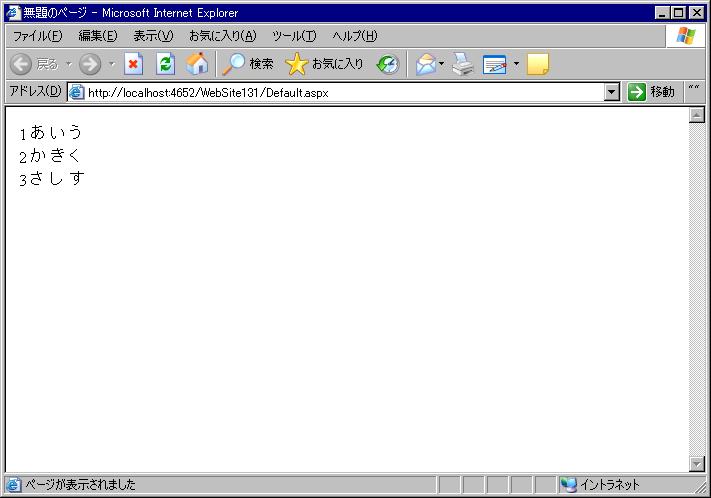
Task: Open the ファイル(F) menu
Action: tap(37, 36)
